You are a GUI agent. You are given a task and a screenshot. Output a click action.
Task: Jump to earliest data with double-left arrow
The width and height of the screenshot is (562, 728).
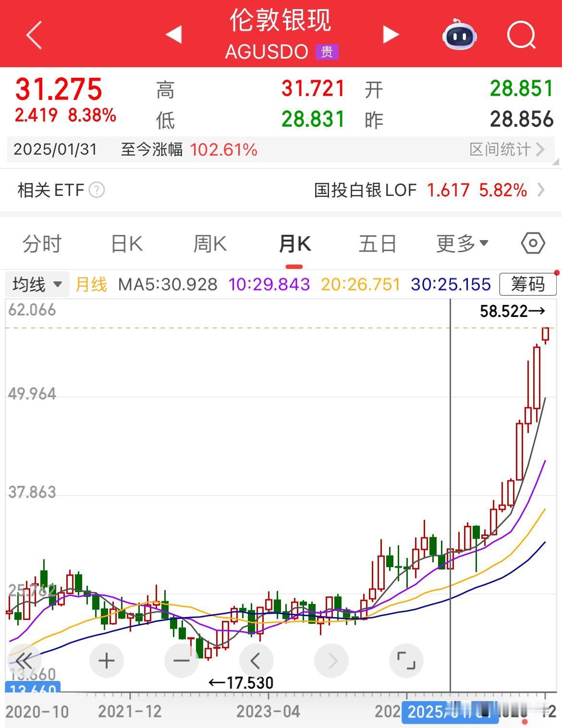click(24, 661)
